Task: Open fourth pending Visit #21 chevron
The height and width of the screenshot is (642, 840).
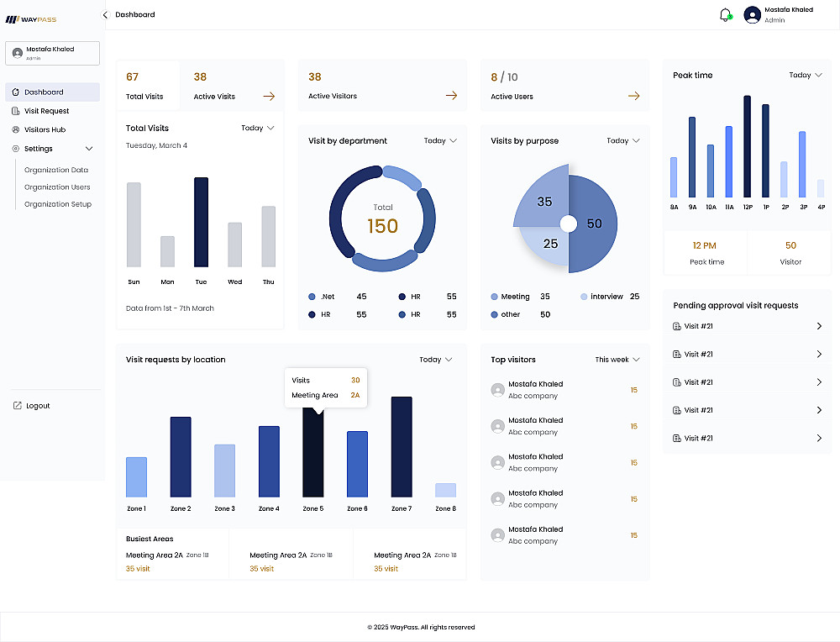Action: [x=819, y=410]
